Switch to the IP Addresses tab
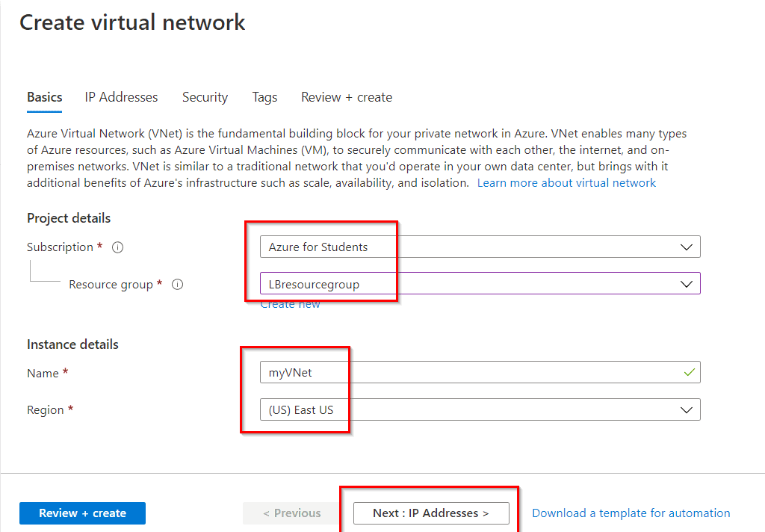The image size is (765, 532). click(x=121, y=97)
